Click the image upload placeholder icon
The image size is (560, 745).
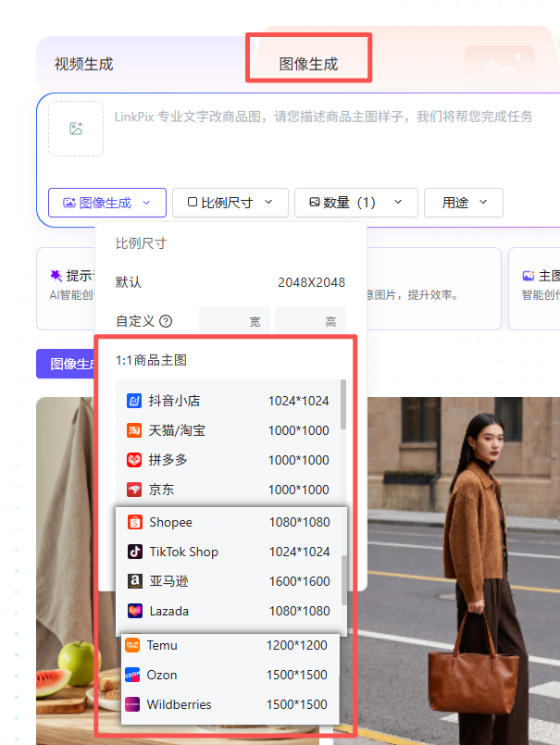coord(76,129)
